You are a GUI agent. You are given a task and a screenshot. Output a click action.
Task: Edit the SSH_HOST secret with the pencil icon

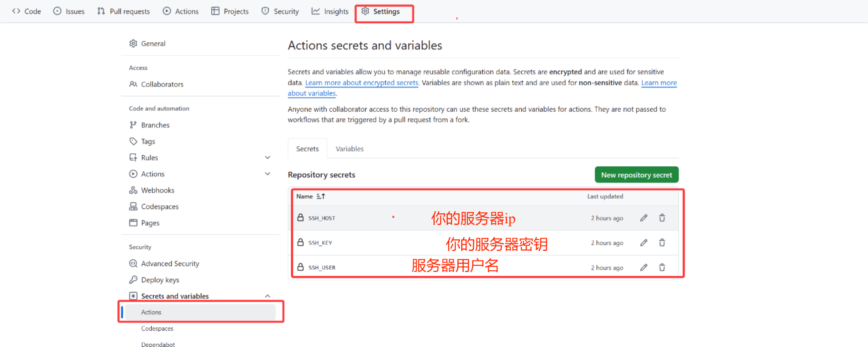click(643, 218)
